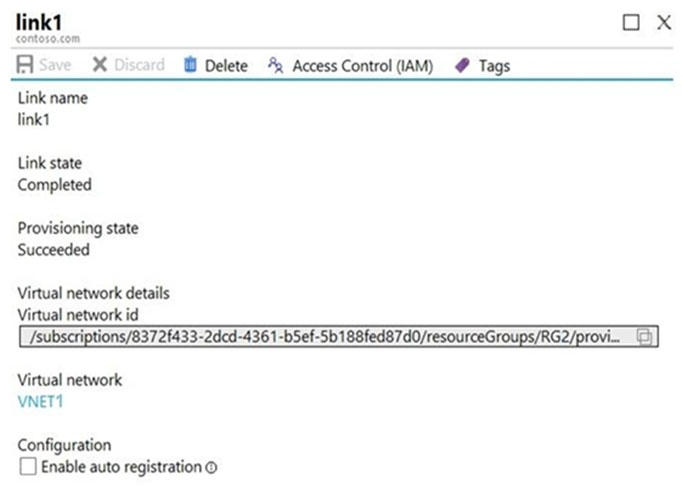This screenshot has width=682, height=494.
Task: Click the Save floppy disk icon
Action: point(27,65)
